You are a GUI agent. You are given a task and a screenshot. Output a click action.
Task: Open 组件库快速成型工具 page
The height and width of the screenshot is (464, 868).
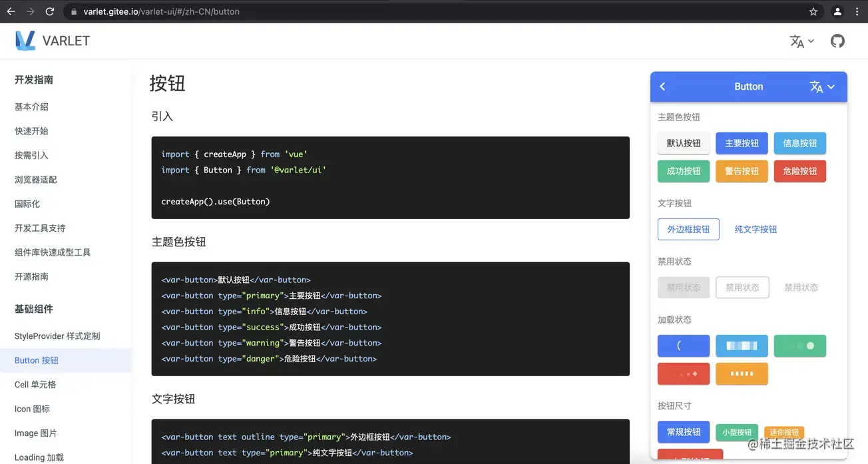pyautogui.click(x=53, y=252)
